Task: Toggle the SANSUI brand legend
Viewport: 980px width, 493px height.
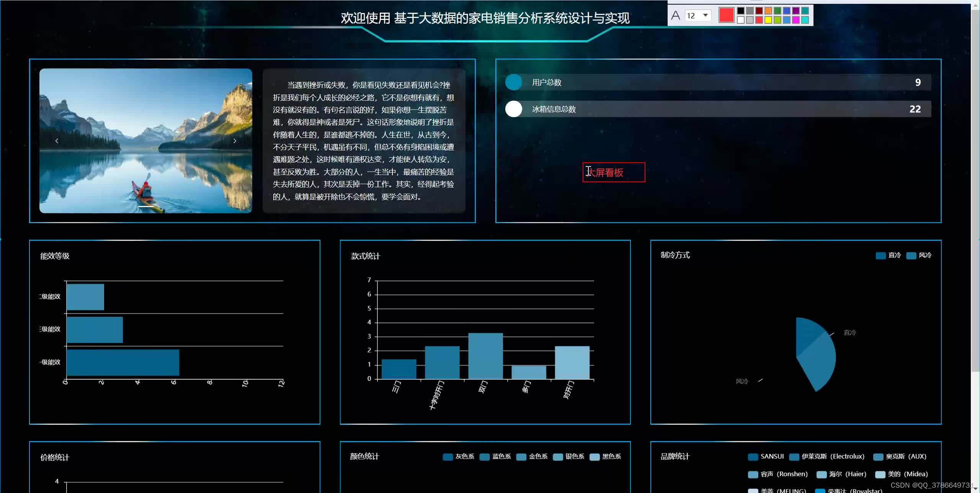Action: point(766,457)
